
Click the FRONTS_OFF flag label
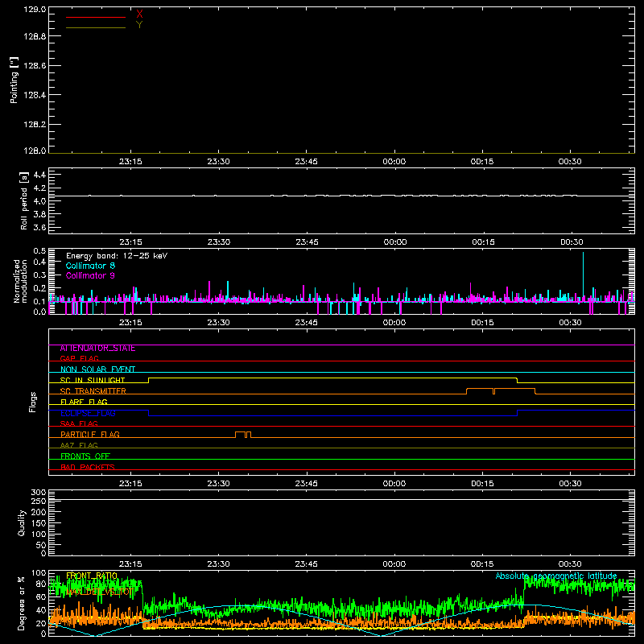click(x=85, y=456)
